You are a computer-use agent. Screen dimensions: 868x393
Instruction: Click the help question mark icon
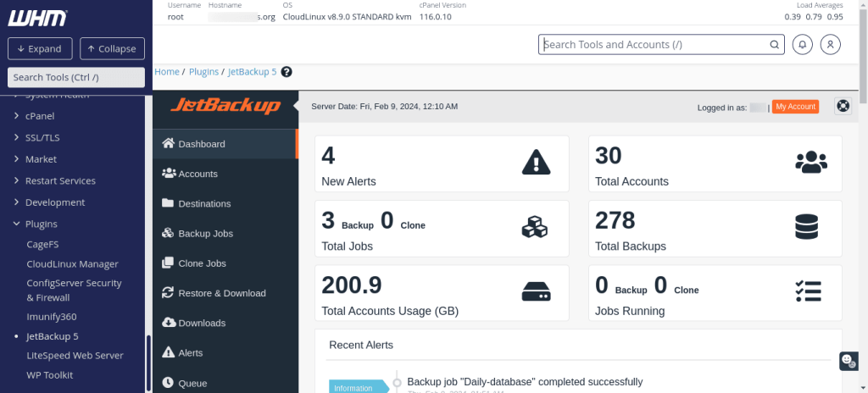click(x=287, y=72)
